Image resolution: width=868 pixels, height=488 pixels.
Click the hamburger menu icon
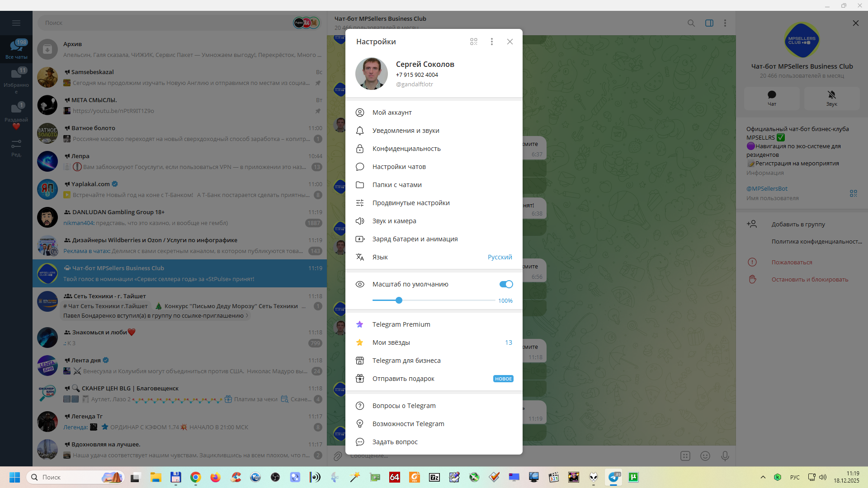[16, 23]
